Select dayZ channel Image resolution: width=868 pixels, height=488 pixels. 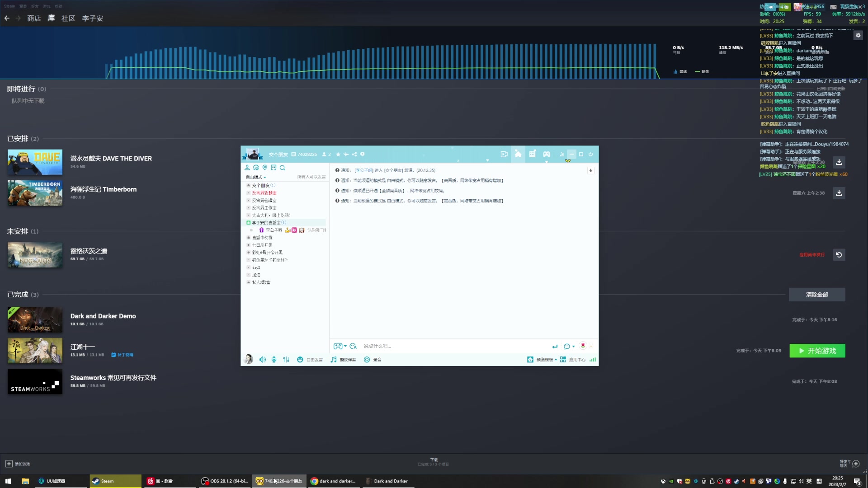pyautogui.click(x=256, y=267)
